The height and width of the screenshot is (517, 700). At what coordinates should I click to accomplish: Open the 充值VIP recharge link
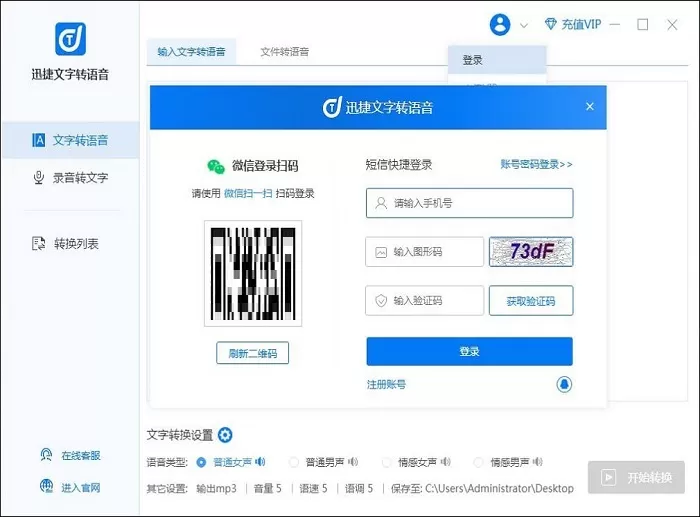581,24
